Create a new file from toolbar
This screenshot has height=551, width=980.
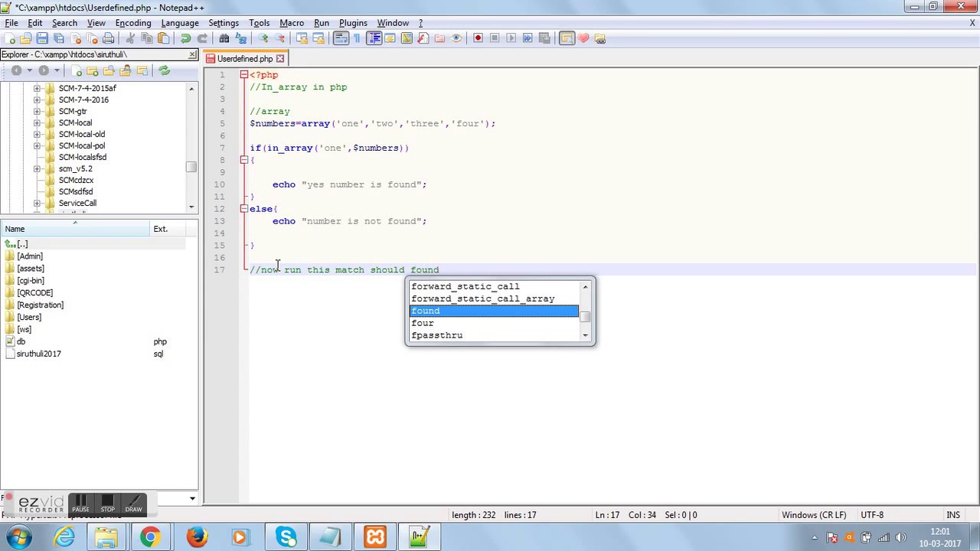coord(10,38)
